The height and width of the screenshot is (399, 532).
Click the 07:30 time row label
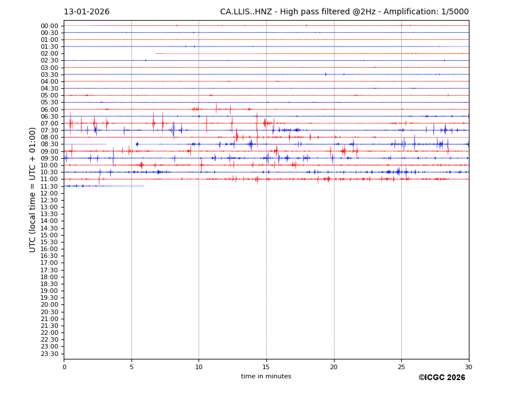click(x=49, y=131)
